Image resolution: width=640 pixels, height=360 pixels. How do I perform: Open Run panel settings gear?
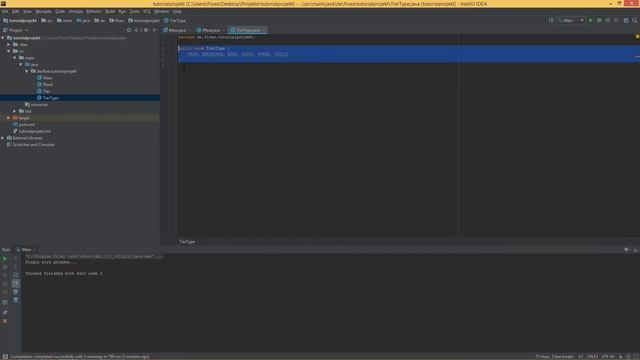(x=627, y=249)
